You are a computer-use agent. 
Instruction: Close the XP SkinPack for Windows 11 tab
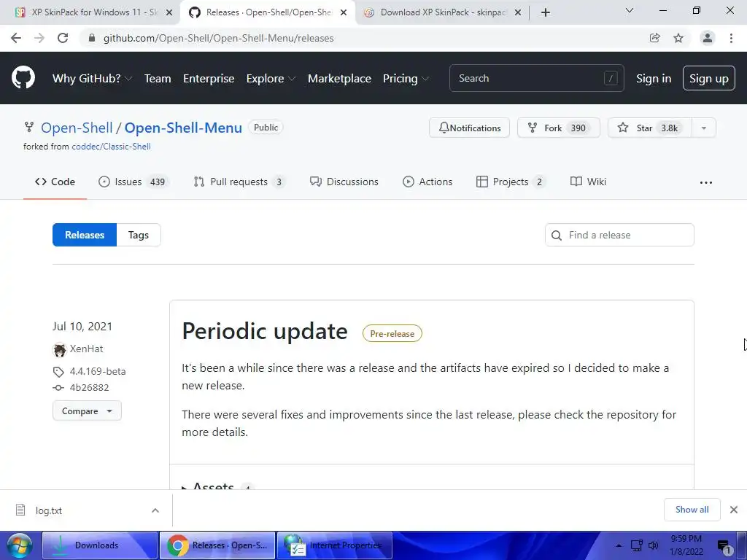[x=169, y=12]
